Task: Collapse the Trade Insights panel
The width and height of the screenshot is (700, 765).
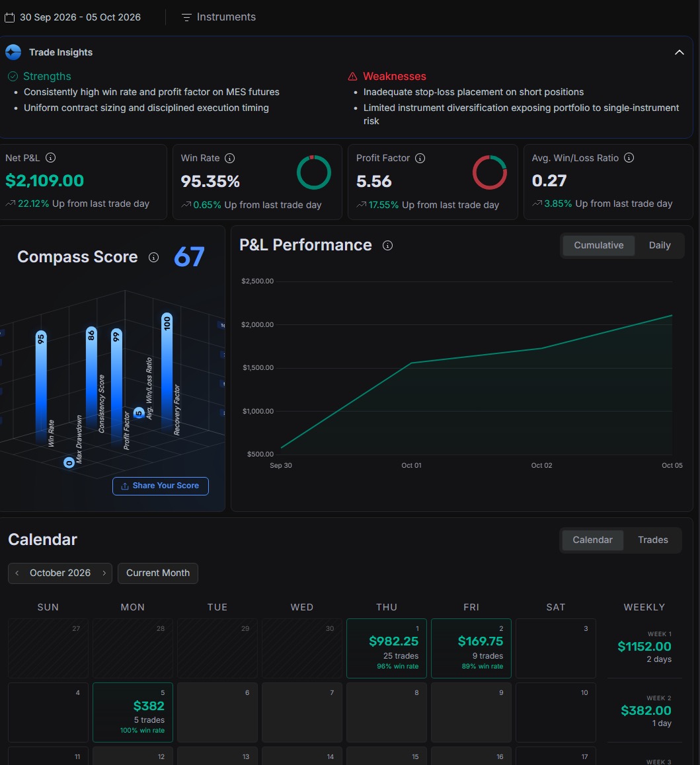Action: point(679,52)
